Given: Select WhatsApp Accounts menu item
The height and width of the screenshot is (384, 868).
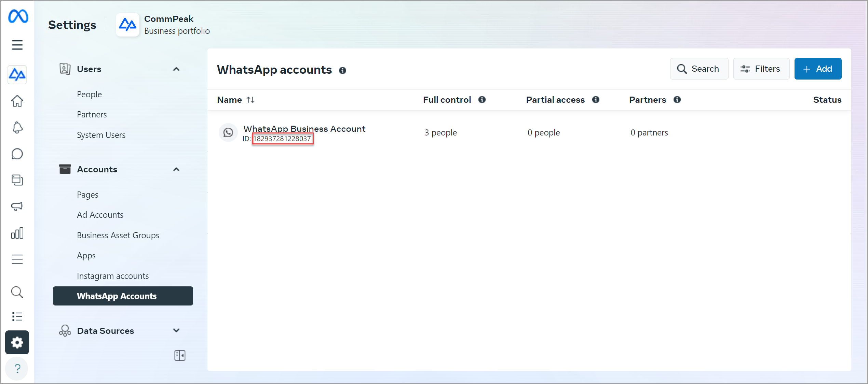Looking at the screenshot, I should [123, 296].
